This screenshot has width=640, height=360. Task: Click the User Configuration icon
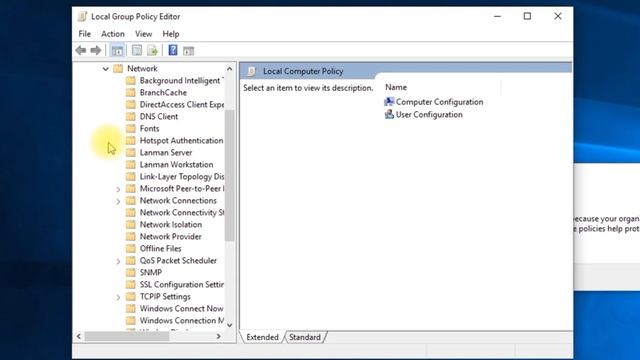click(x=389, y=114)
